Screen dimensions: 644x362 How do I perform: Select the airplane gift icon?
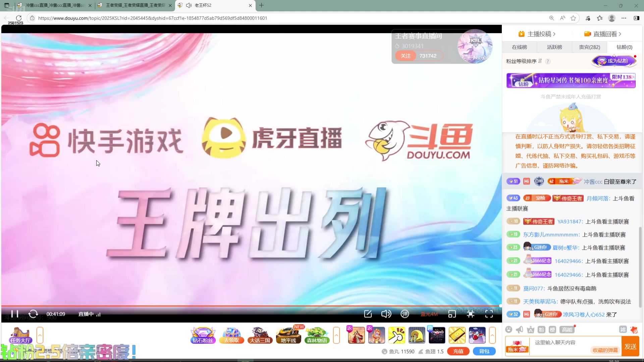[477, 335]
